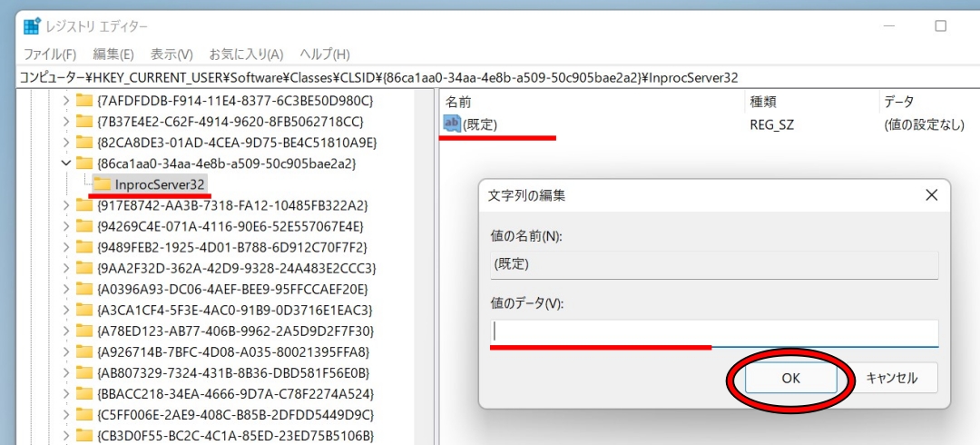Viewport: 980px width, 445px height.
Task: Click the Registry Editor app icon in title bar
Action: (32, 26)
